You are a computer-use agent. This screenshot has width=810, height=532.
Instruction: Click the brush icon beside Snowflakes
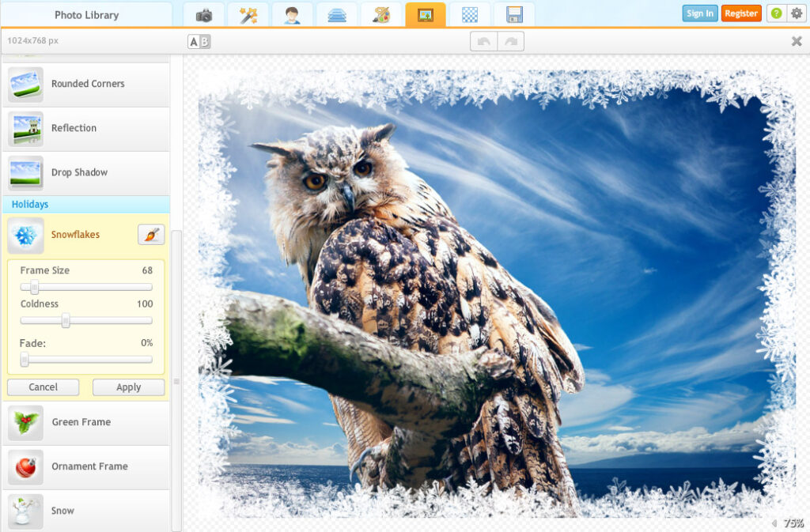point(150,234)
